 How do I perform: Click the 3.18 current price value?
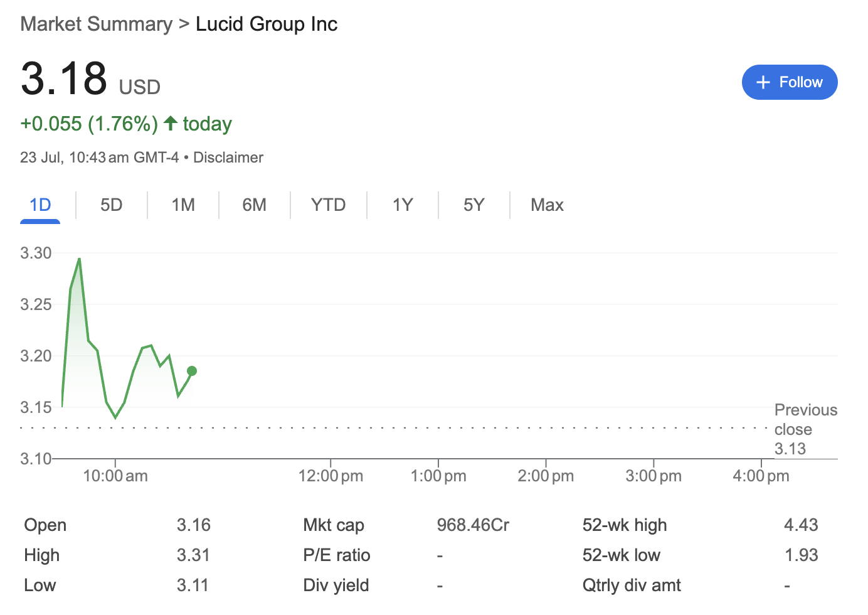point(64,79)
